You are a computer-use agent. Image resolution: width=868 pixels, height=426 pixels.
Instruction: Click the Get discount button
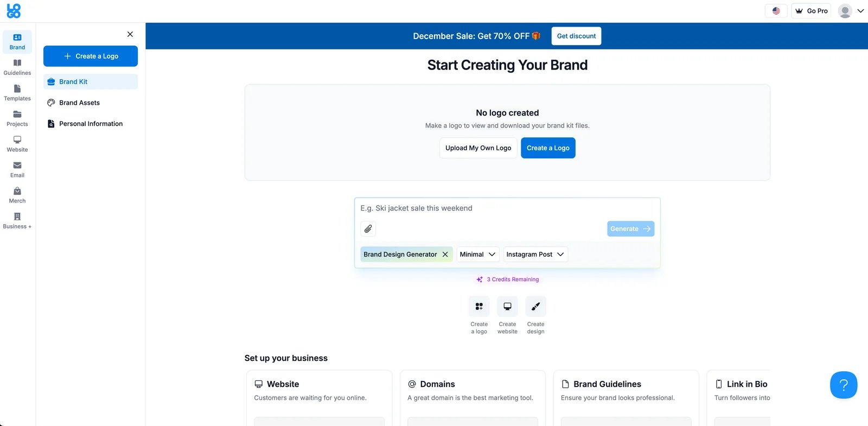pos(576,36)
